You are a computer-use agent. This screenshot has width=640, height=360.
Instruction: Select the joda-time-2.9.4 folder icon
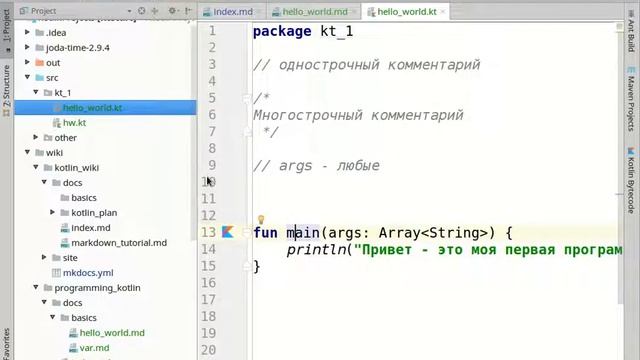coord(40,48)
